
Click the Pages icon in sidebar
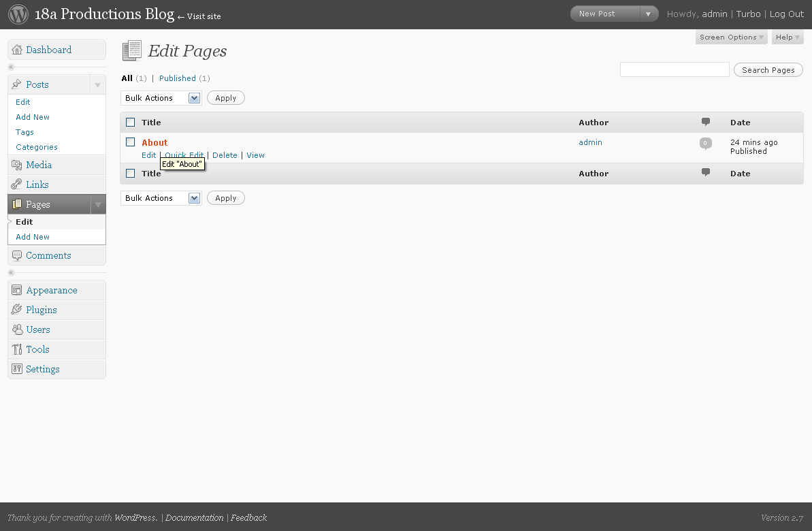tap(16, 204)
